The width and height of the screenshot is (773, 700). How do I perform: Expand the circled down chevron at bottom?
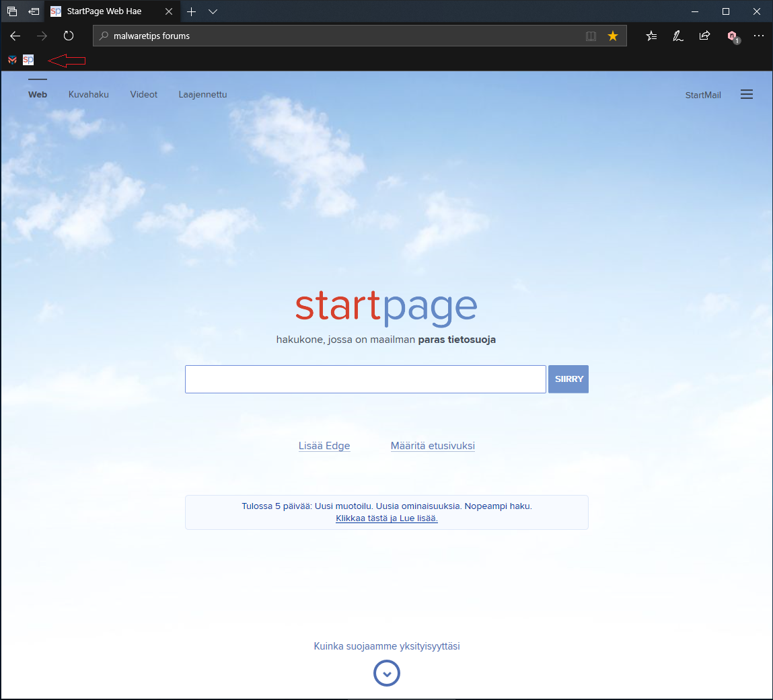pos(386,673)
